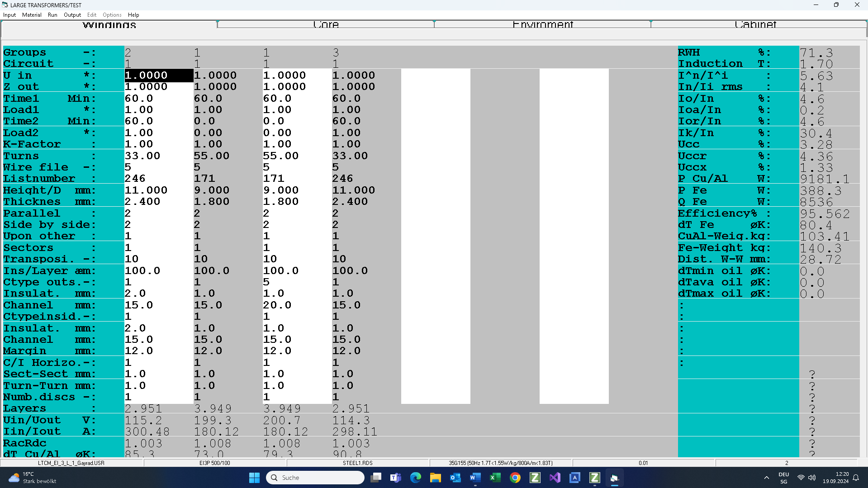Open Google Chrome from the taskbar
This screenshot has height=488, width=868.
pos(515,478)
